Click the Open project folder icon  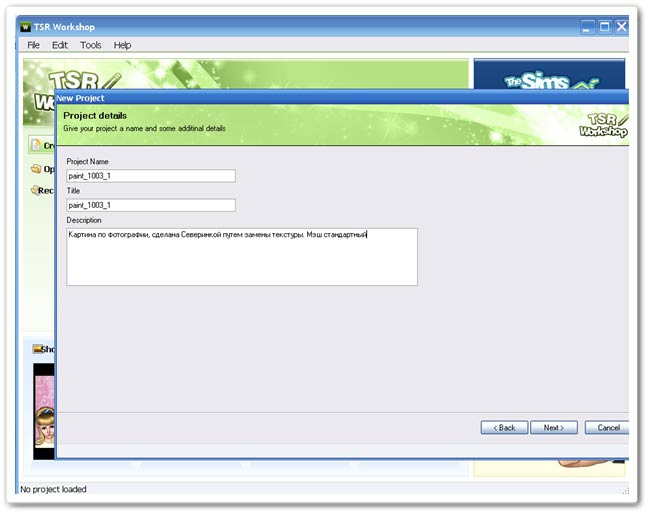click(x=35, y=169)
